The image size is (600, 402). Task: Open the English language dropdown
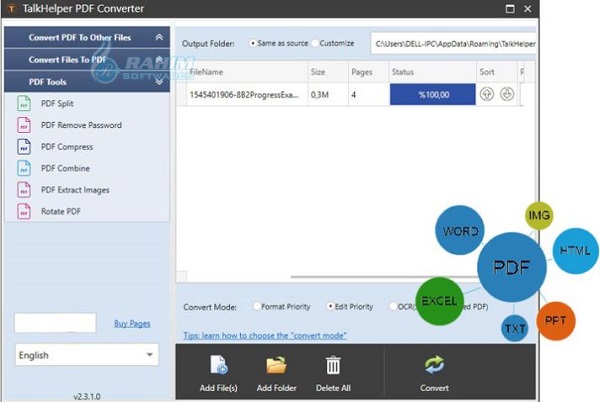click(x=87, y=355)
